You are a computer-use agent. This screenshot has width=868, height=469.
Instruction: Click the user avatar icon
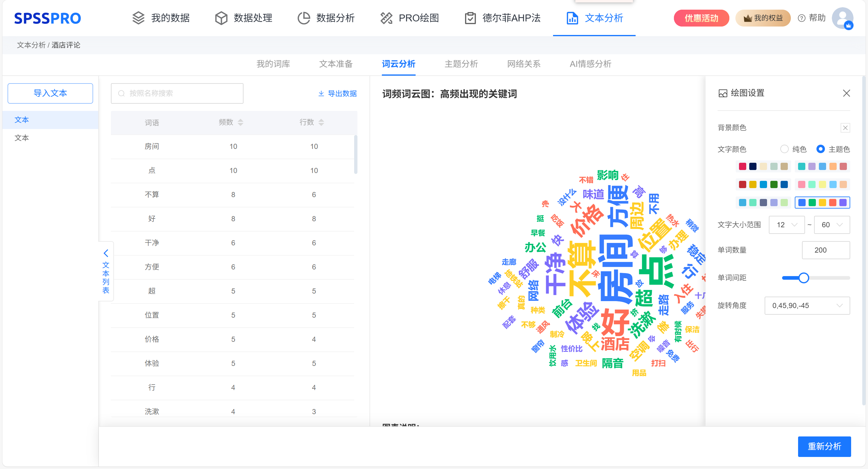[x=842, y=18]
